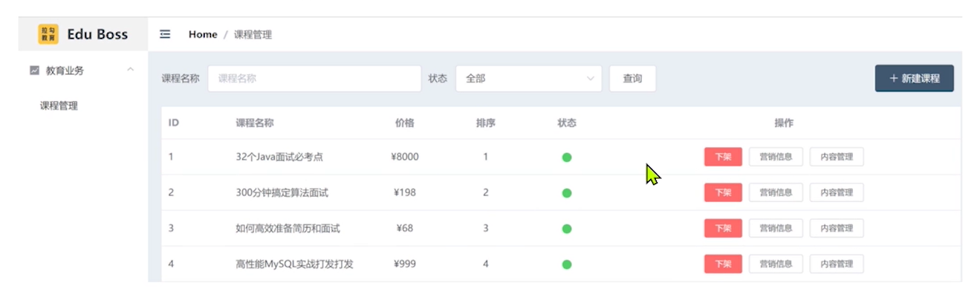Open the 状态 dropdown showing 全部
Viewport: 980px width, 297px height.
tap(528, 78)
